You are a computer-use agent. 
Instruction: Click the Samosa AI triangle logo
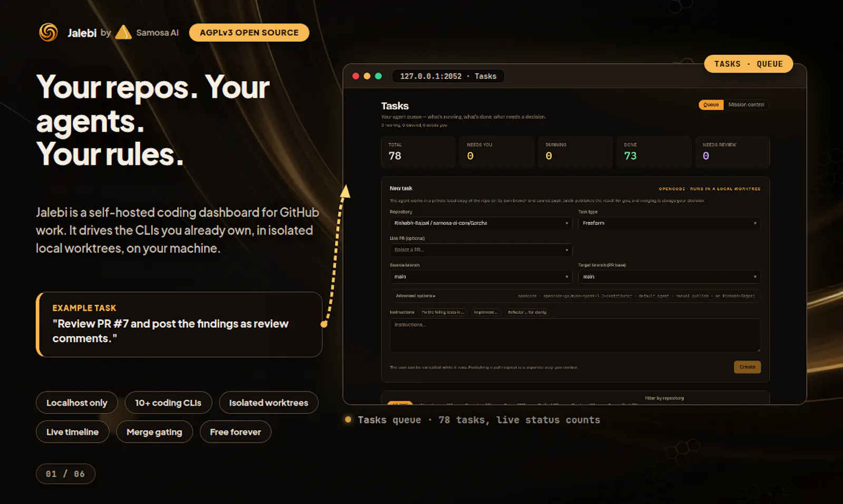click(x=123, y=33)
